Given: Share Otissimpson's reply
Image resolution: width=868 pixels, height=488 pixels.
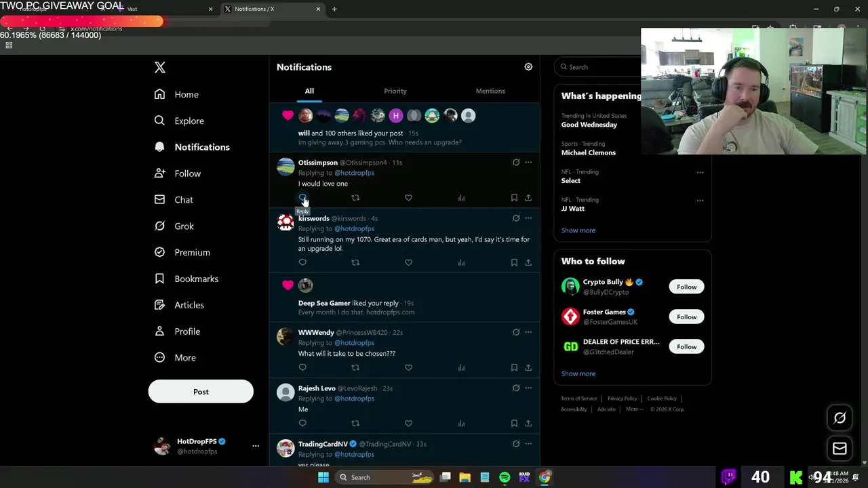Looking at the screenshot, I should [528, 198].
